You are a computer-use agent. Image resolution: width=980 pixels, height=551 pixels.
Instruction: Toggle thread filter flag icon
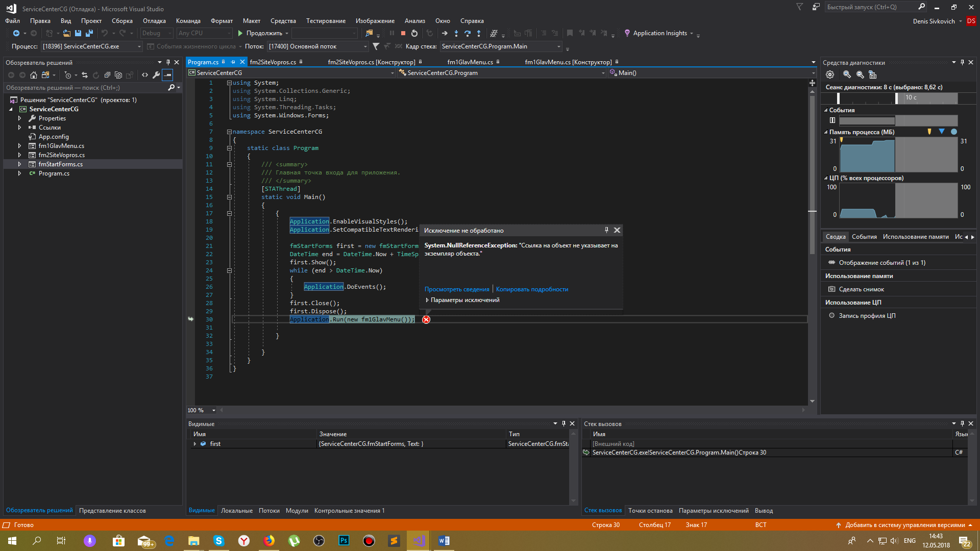[x=376, y=46]
